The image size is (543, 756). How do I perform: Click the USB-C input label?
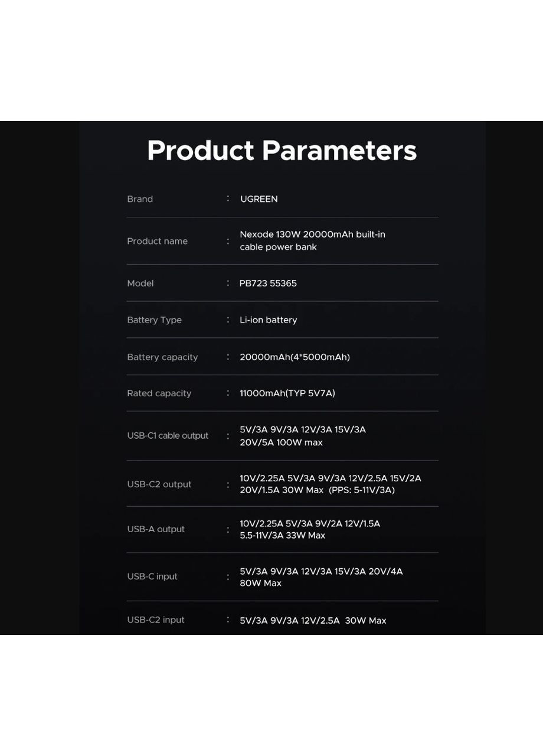pyautogui.click(x=152, y=576)
